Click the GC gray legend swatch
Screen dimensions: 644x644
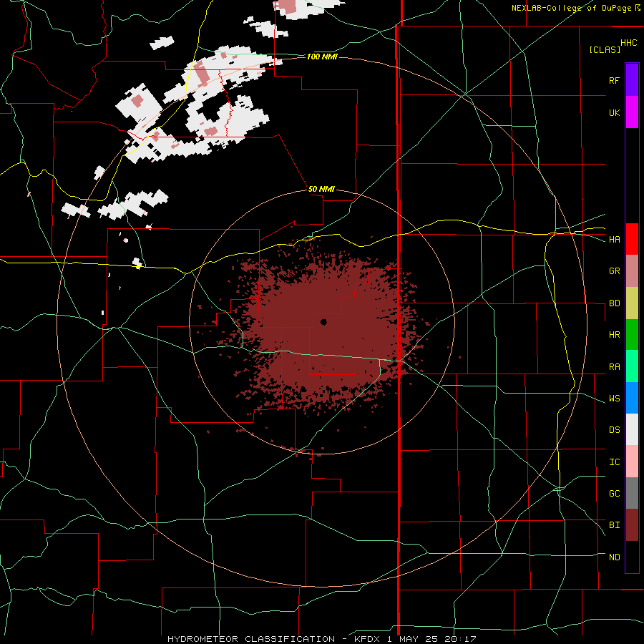tap(632, 493)
